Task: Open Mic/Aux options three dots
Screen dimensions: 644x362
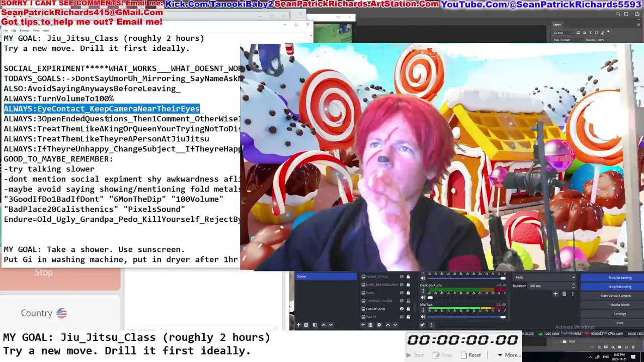Action: (x=423, y=310)
